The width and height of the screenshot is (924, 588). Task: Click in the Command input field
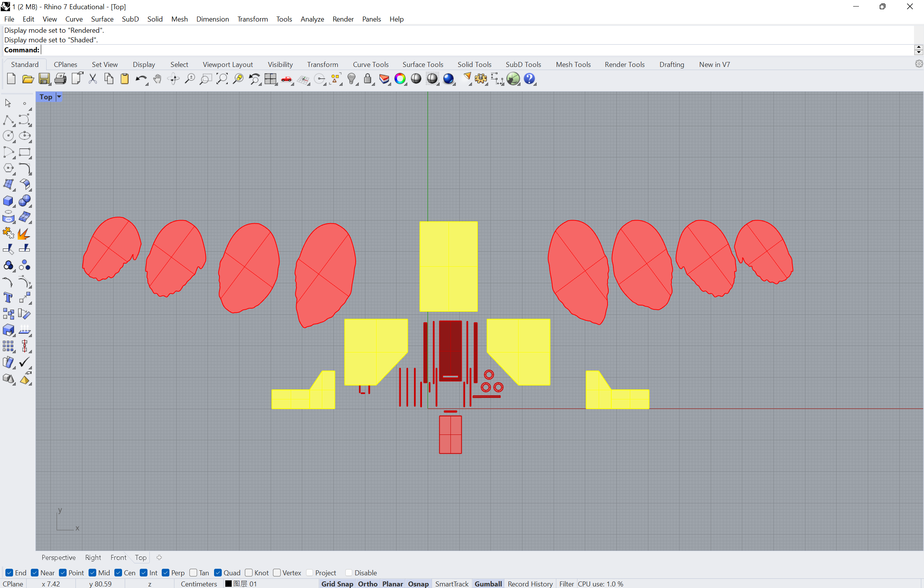(477, 50)
